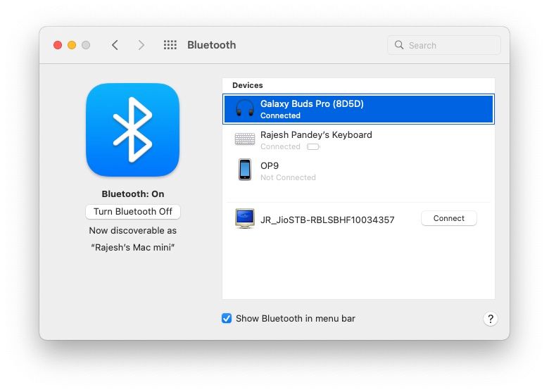Connect to the JR_JioSTB device

click(x=448, y=218)
